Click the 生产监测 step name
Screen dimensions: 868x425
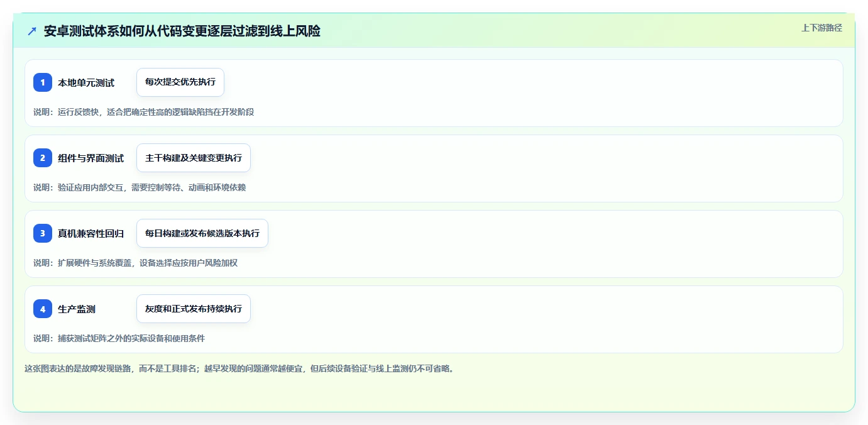77,309
